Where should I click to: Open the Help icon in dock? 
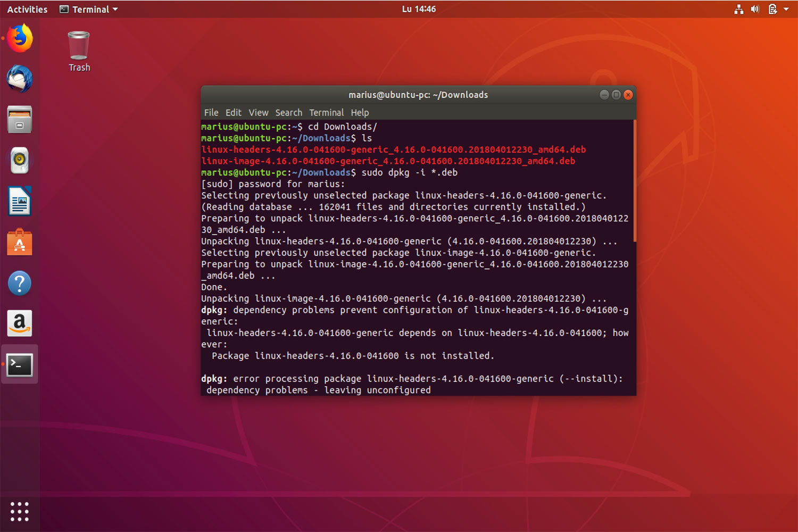coord(20,283)
